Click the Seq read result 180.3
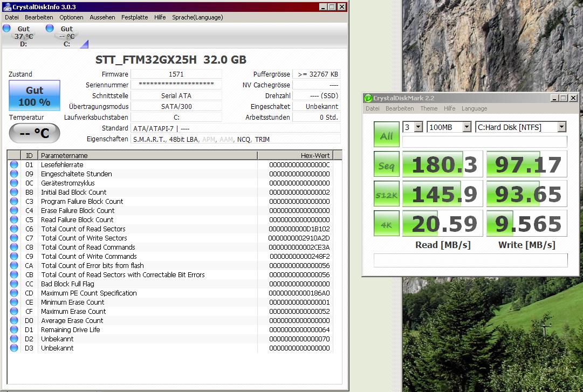583x392 pixels. click(442, 164)
